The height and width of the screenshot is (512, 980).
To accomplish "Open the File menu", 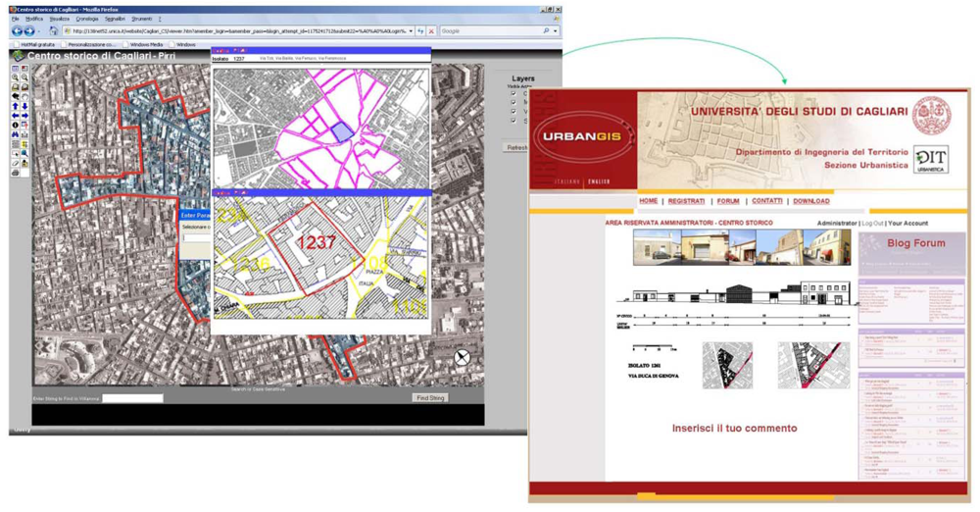I will point(16,20).
